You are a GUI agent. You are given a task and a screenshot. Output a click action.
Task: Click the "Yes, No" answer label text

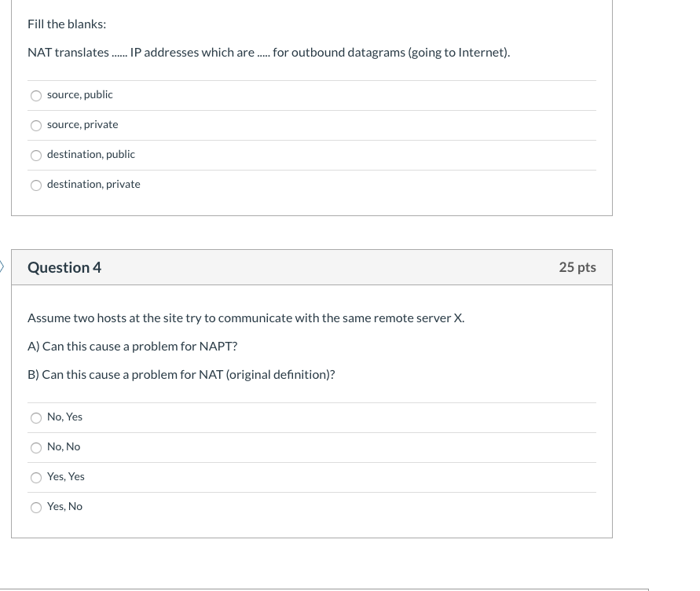click(x=64, y=506)
